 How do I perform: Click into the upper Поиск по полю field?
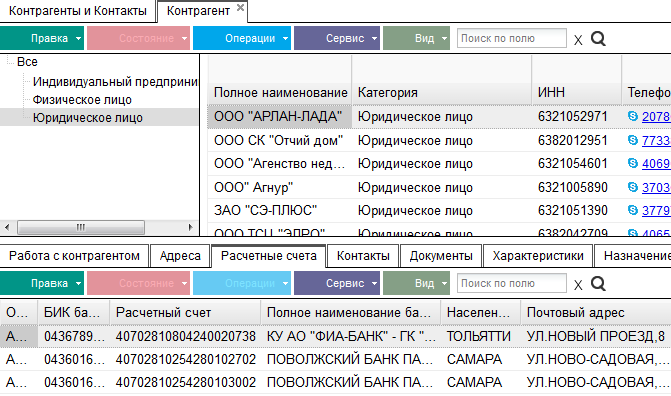coord(512,38)
